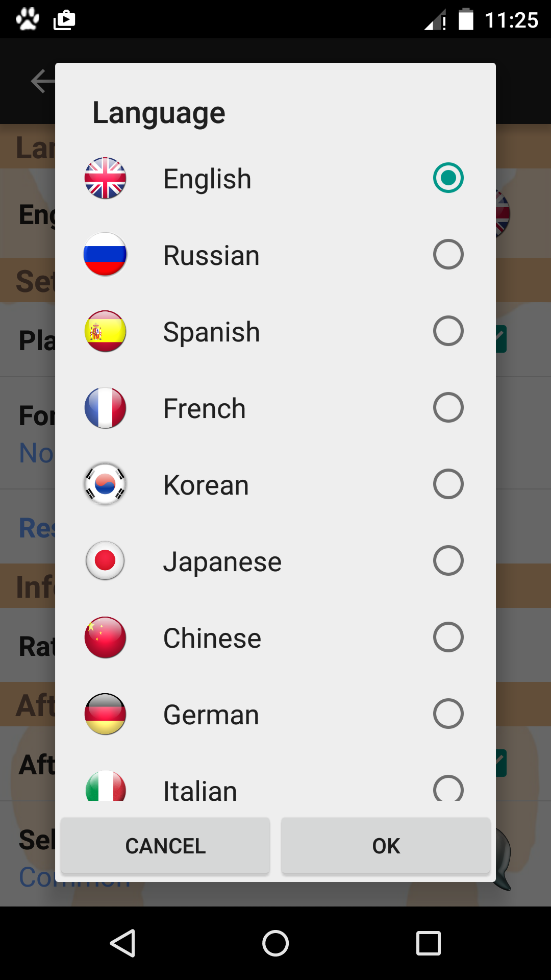Select the Japanese language label
The image size is (551, 980).
[222, 562]
